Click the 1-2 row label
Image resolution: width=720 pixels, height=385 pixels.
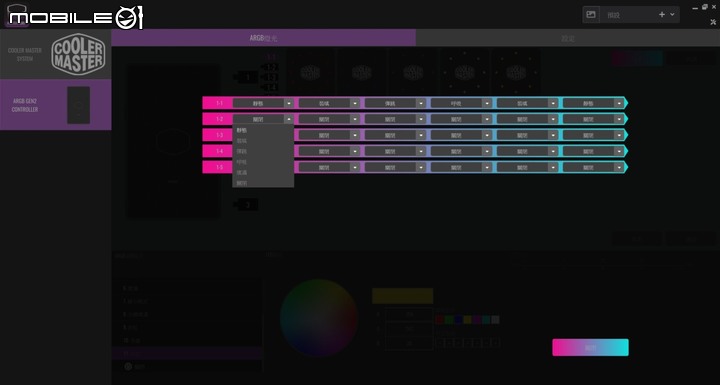pyautogui.click(x=219, y=119)
